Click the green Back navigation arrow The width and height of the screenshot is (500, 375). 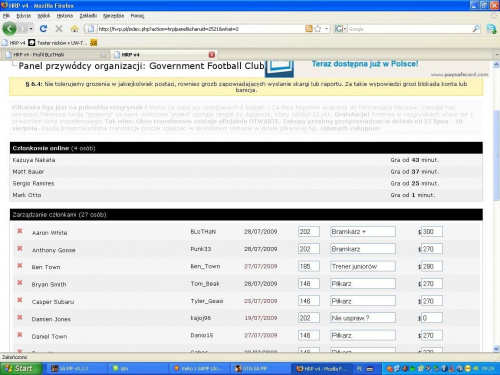9,29
